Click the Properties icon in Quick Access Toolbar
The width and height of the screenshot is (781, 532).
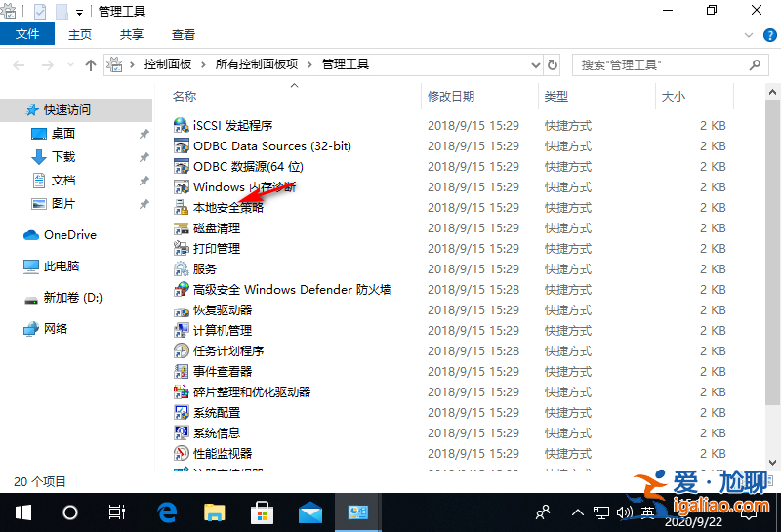point(40,11)
